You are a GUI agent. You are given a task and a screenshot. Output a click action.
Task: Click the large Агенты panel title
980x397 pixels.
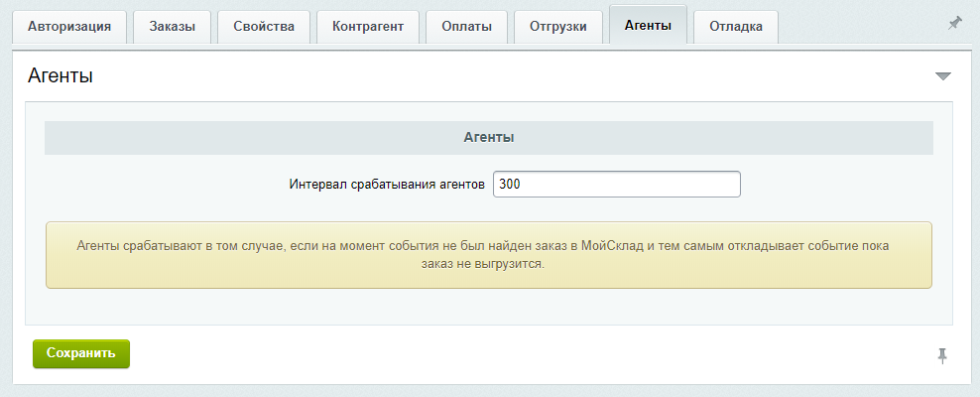[61, 75]
